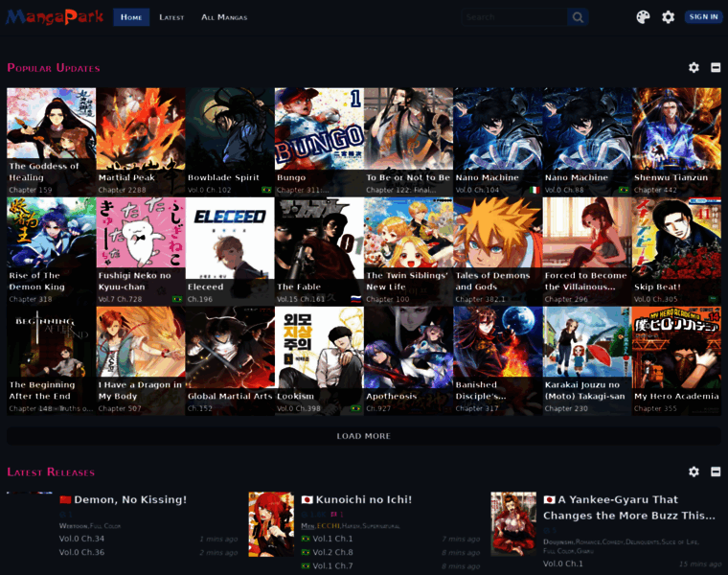728x575 pixels.
Task: Open the theme palette icon
Action: click(643, 17)
